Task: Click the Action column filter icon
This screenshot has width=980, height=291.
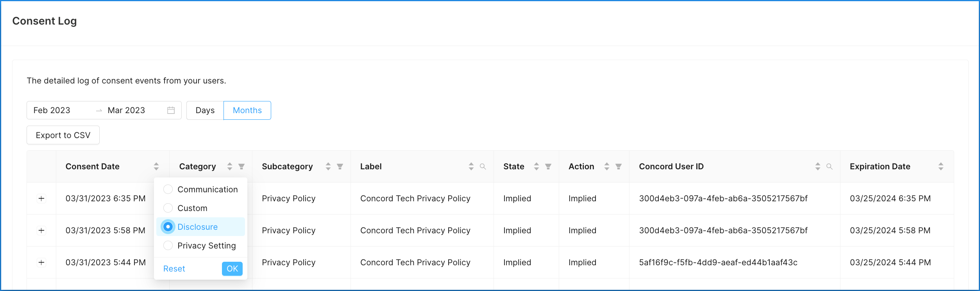Action: (x=618, y=166)
